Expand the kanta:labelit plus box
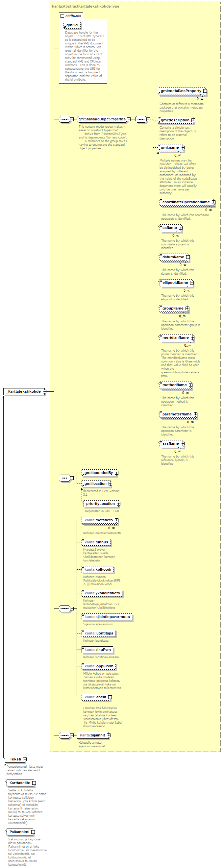This screenshot has width=224, height=868. tap(110, 697)
